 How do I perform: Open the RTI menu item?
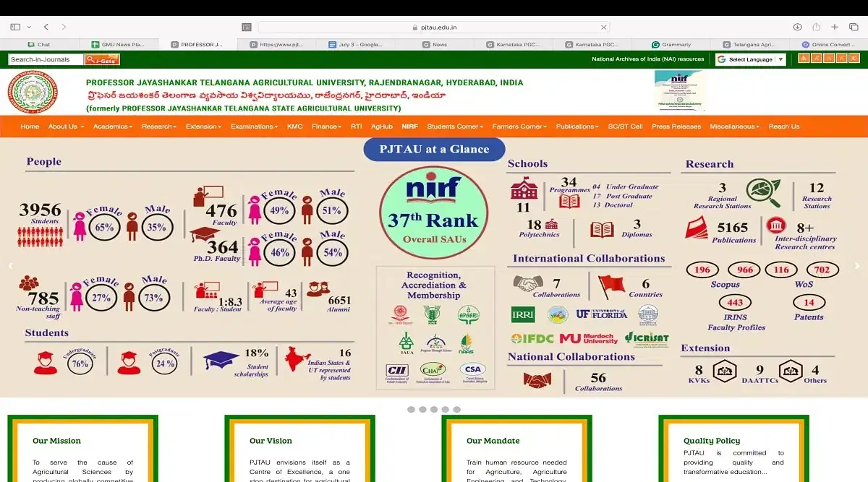[357, 126]
